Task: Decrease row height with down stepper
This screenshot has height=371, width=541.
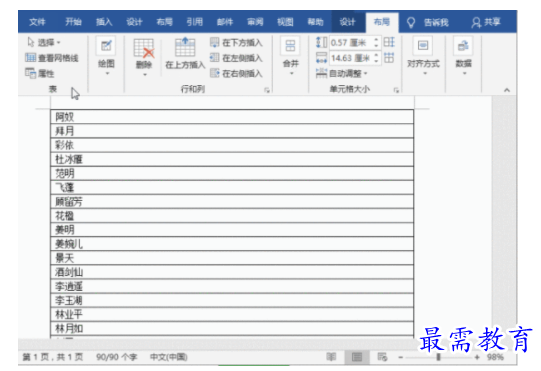Action: [376, 46]
